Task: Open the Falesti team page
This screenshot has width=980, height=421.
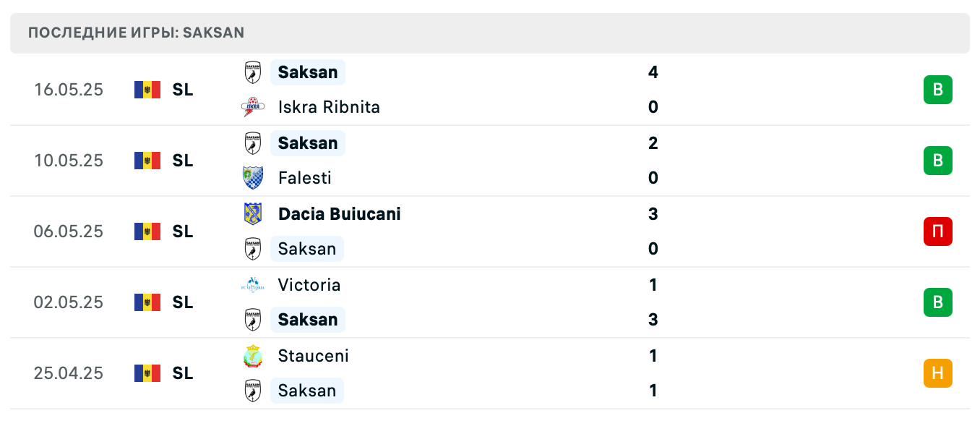Action: [304, 178]
